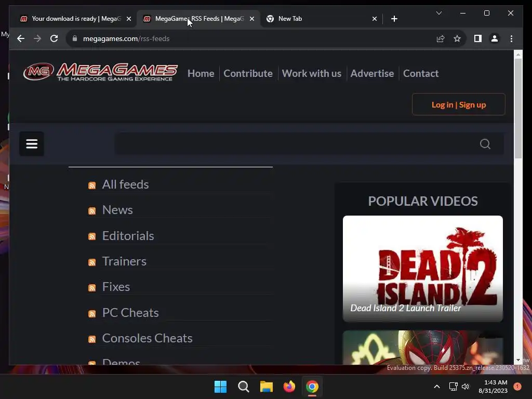Image resolution: width=532 pixels, height=399 pixels.
Task: Open the Contact nav link
Action: [x=421, y=73]
